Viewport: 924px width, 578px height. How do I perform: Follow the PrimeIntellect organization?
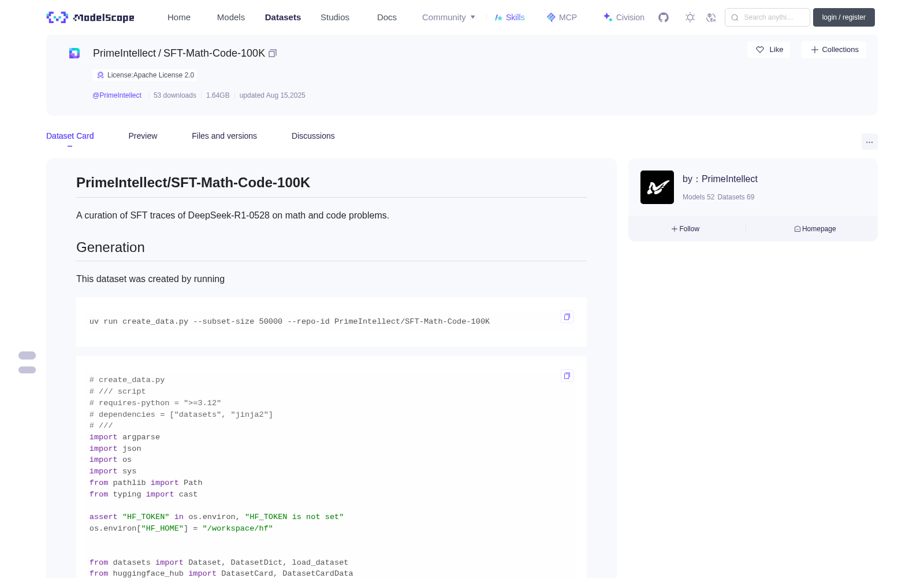click(x=685, y=229)
